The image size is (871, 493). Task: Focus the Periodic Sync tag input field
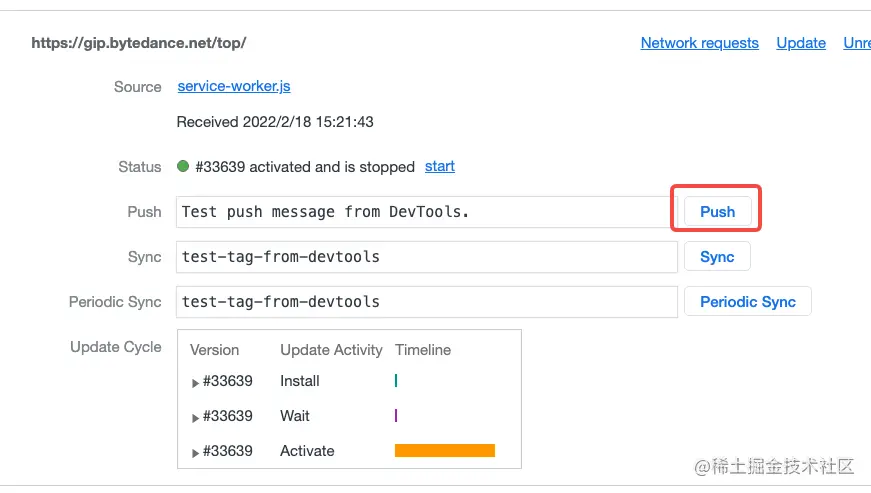[x=427, y=301]
